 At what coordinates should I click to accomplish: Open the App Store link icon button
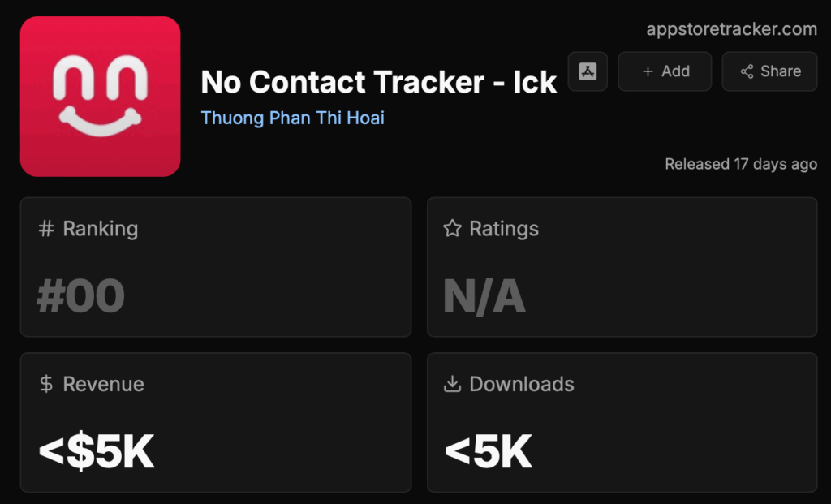click(x=588, y=71)
